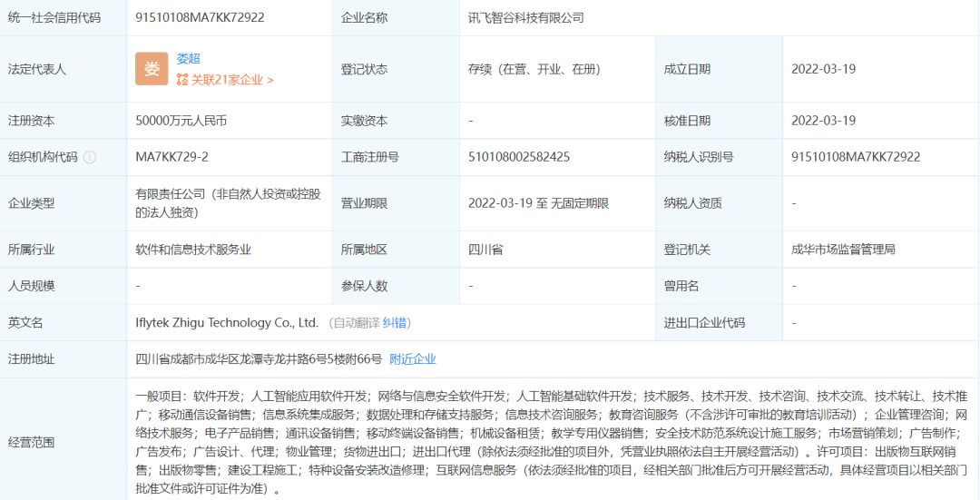Open 附近企业 nearby companies link

tap(413, 359)
